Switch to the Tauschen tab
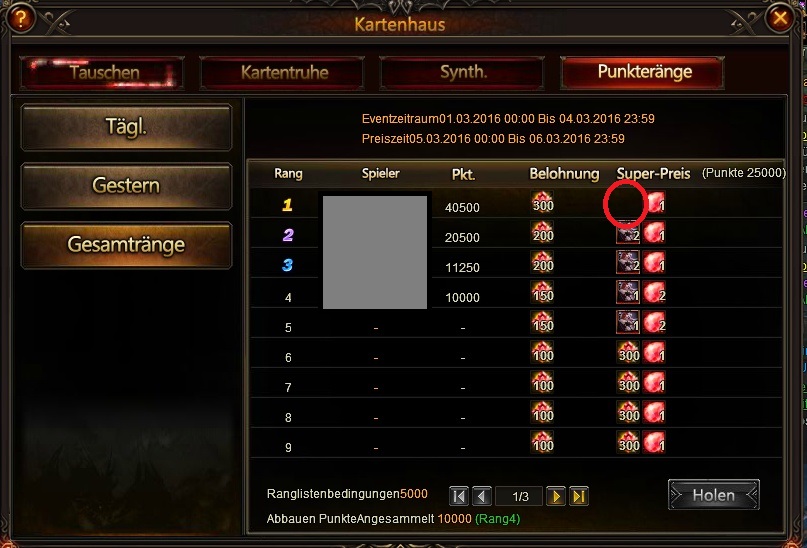This screenshot has height=548, width=807. (102, 73)
